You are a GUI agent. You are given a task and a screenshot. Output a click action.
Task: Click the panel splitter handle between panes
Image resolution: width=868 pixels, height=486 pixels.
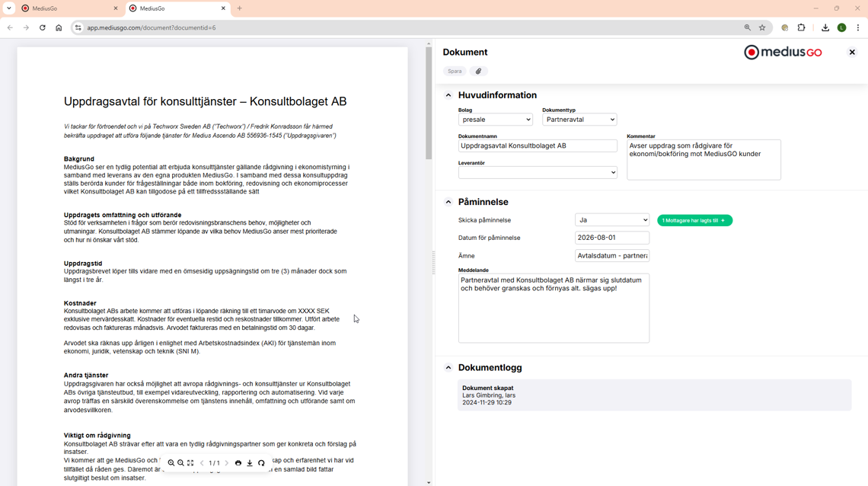[x=433, y=262]
